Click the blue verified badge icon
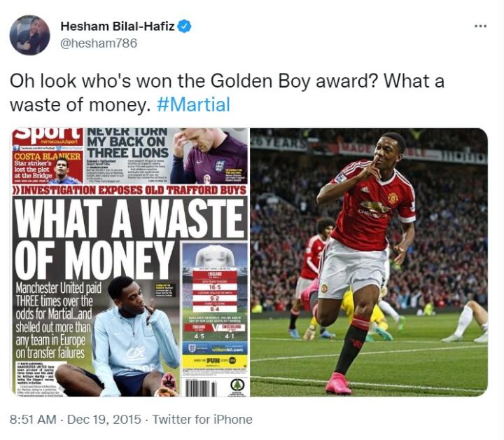 pos(185,26)
